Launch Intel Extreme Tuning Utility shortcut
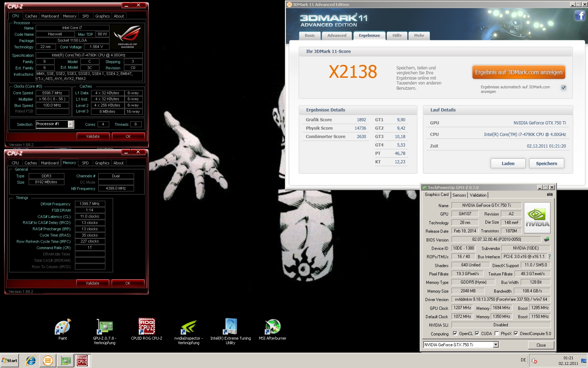588x368 pixels. click(x=231, y=331)
